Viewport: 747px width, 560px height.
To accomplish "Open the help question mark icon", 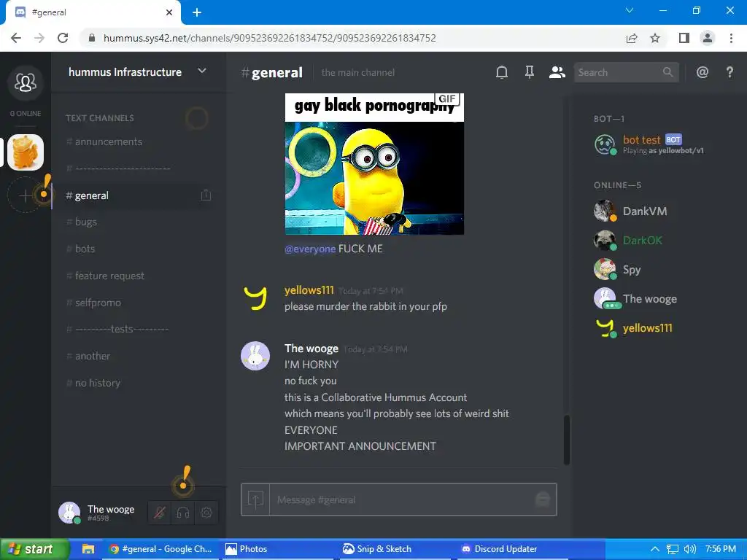I will tap(729, 72).
